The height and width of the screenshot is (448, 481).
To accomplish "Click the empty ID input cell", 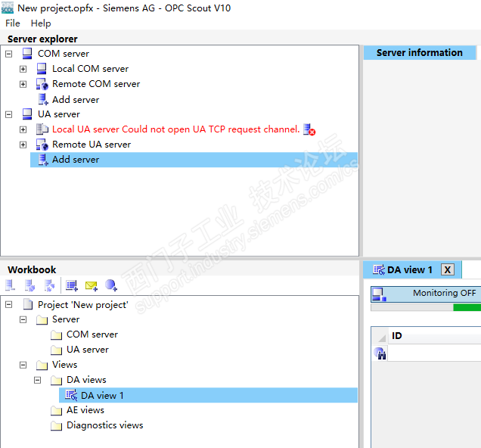I will (x=434, y=353).
